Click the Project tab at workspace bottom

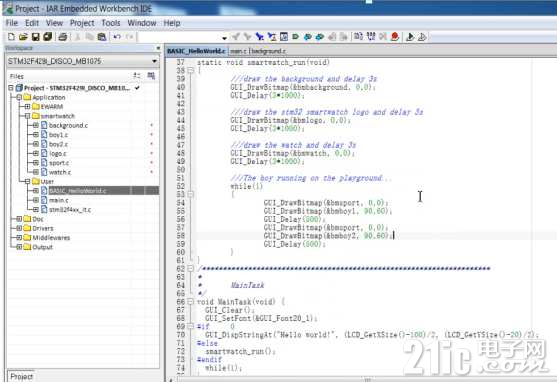[x=21, y=376]
